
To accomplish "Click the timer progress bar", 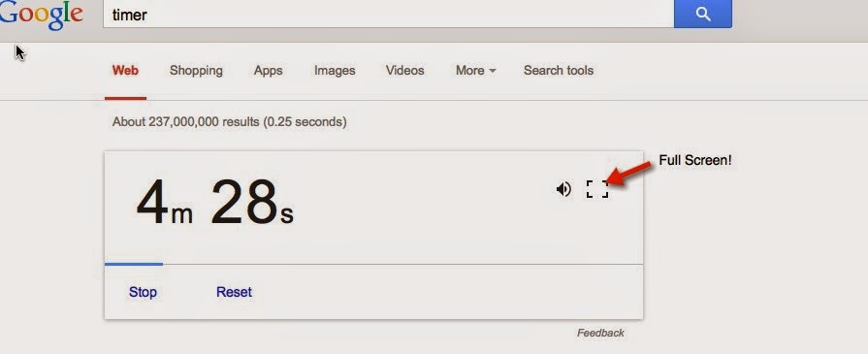I will click(373, 264).
